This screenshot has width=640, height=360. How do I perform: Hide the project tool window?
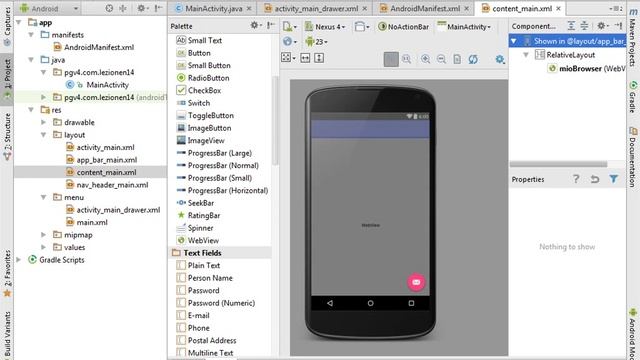[158, 8]
